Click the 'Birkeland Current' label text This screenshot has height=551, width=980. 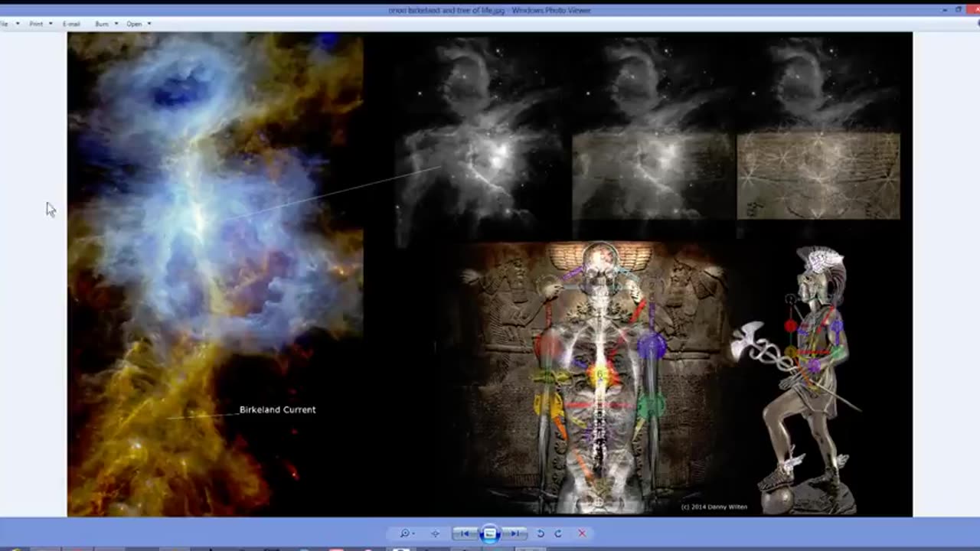277,409
